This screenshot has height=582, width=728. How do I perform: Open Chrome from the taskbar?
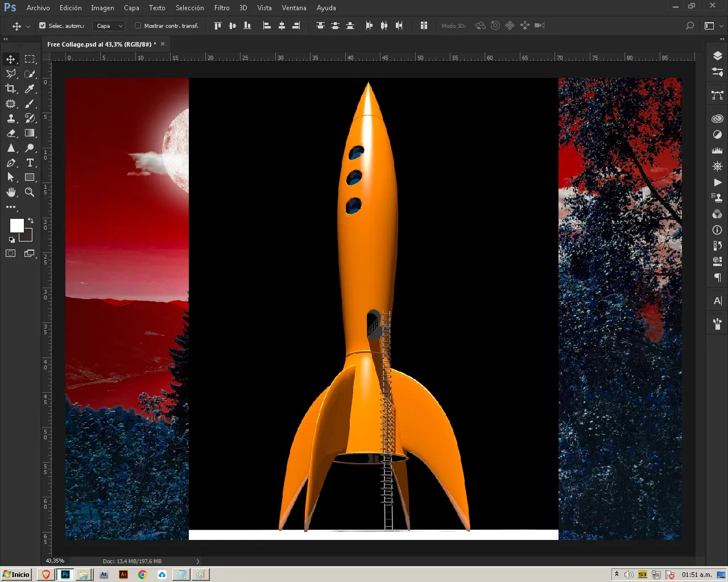tap(142, 574)
